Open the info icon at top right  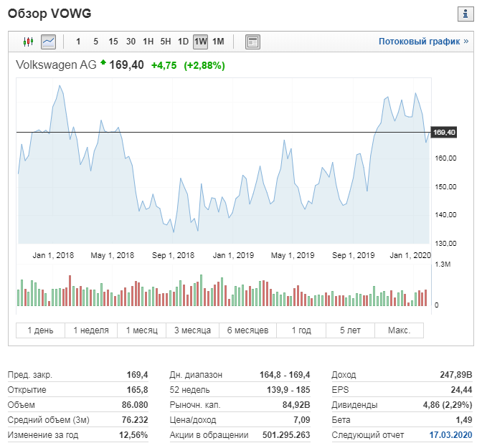click(466, 14)
